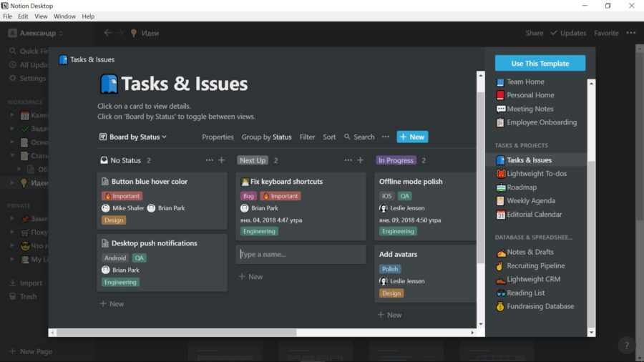Click + New under In Progress column
The image size is (644, 362).
[390, 315]
